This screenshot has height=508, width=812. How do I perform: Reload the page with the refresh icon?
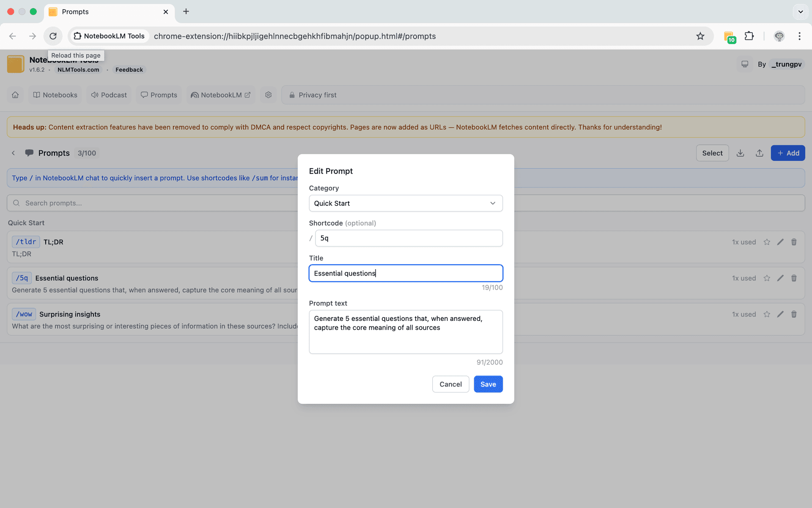pyautogui.click(x=53, y=36)
